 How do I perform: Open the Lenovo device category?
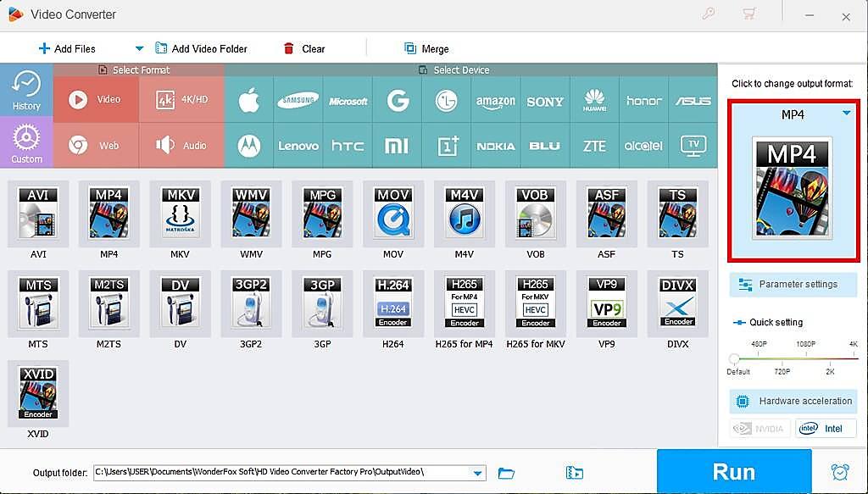[298, 146]
